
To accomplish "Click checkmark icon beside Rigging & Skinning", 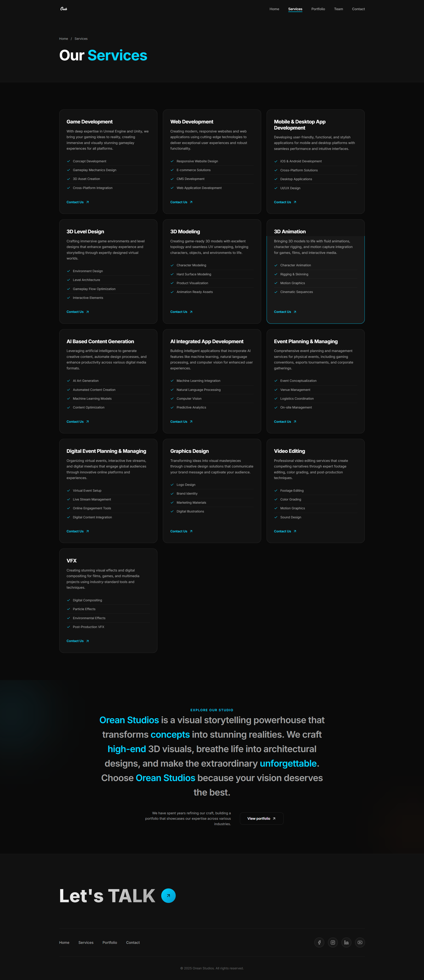I will [x=276, y=274].
